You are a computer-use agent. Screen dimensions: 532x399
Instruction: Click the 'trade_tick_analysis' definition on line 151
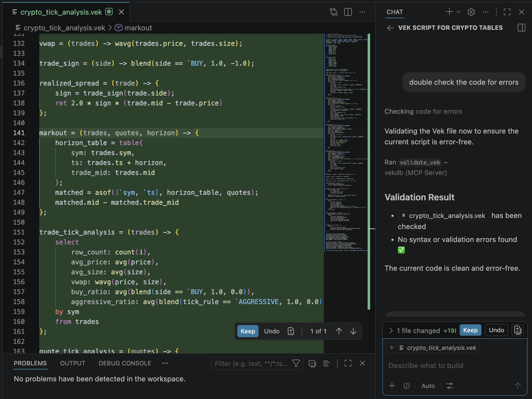pyautogui.click(x=77, y=232)
